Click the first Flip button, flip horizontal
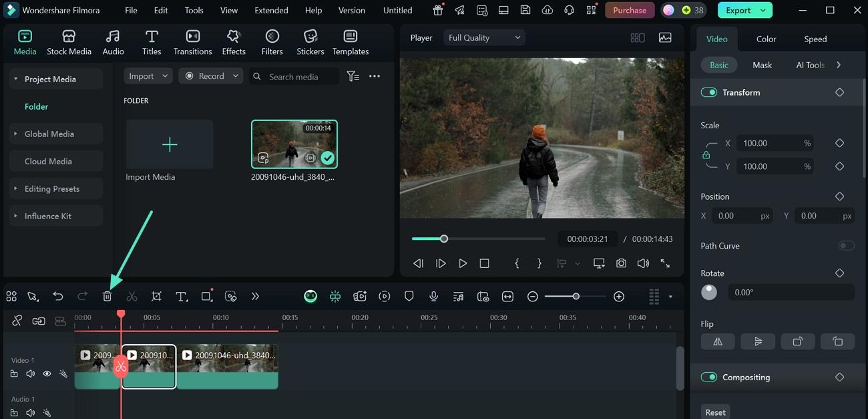The image size is (868, 419). pos(718,341)
